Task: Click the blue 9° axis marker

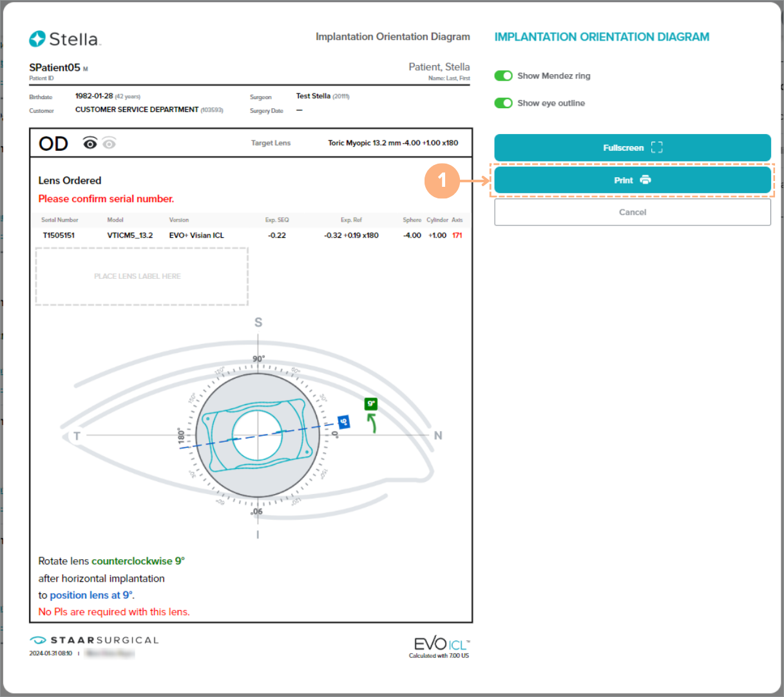Action: [x=343, y=423]
